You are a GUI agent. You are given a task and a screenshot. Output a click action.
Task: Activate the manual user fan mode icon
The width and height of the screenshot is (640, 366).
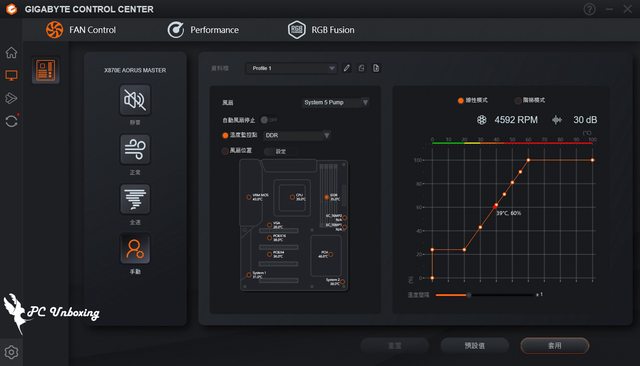pyautogui.click(x=135, y=248)
